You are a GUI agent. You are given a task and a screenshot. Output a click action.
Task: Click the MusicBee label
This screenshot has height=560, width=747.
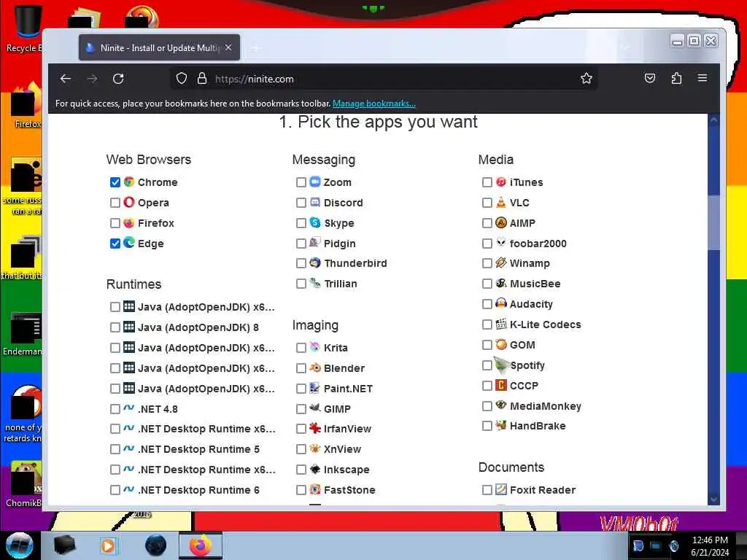point(535,284)
